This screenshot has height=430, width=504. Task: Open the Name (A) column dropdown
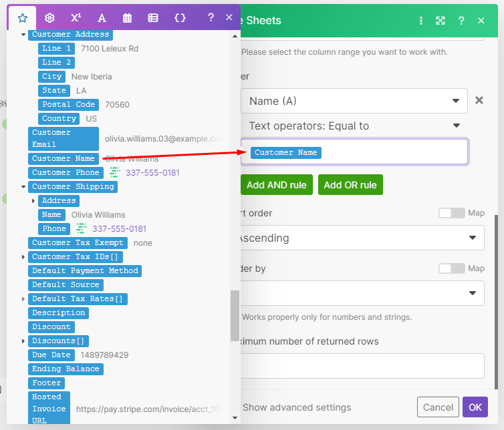point(354,101)
